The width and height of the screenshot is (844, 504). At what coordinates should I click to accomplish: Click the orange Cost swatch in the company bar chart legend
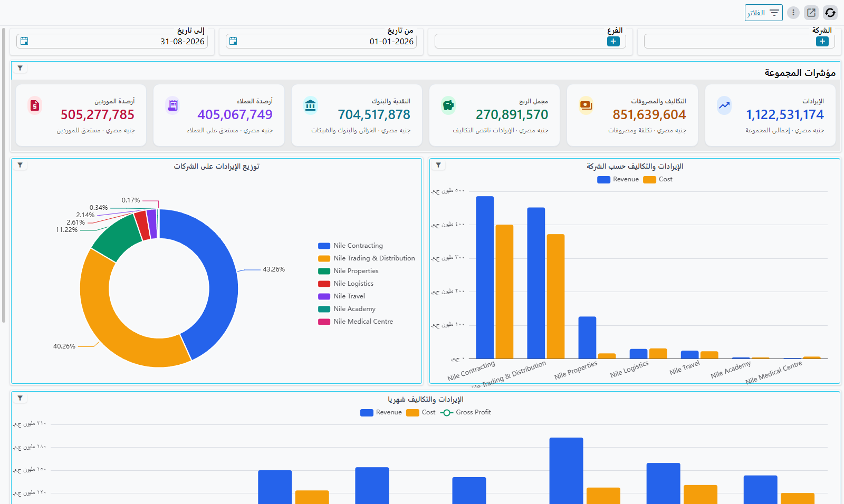point(649,179)
